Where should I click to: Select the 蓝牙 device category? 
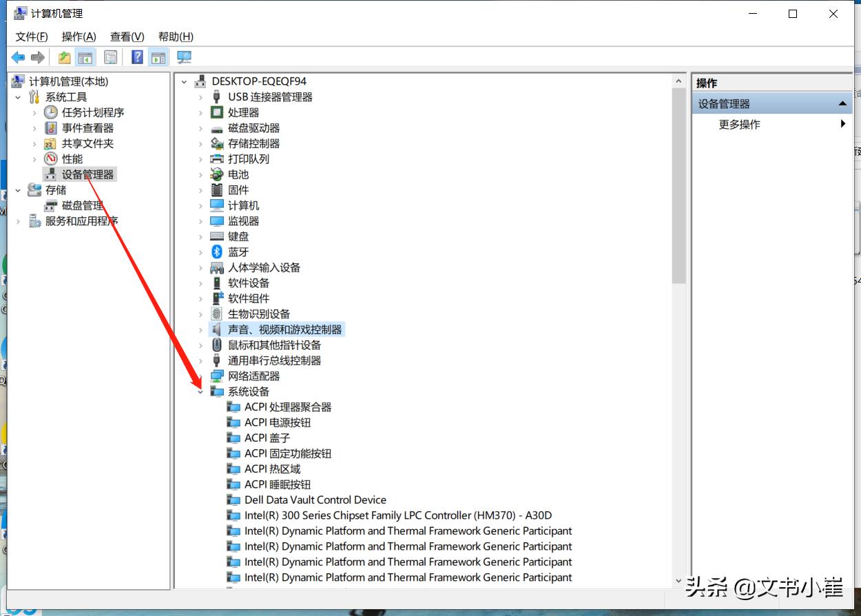click(x=238, y=251)
